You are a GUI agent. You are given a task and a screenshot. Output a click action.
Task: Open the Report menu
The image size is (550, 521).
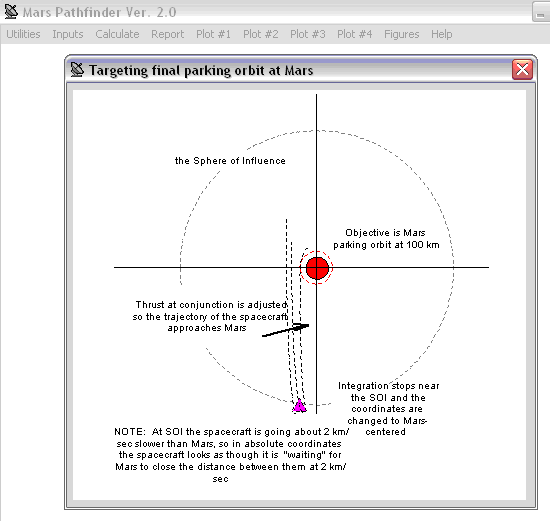167,34
